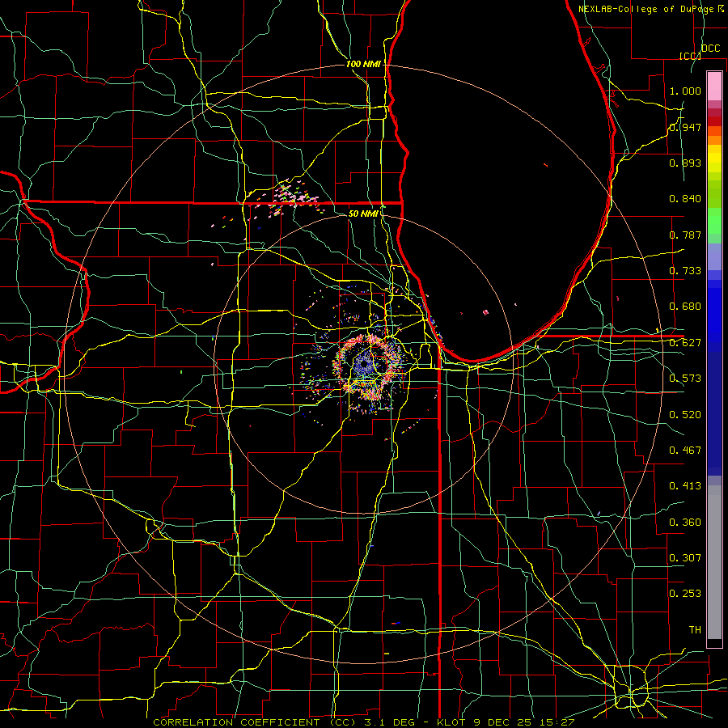Image resolution: width=728 pixels, height=728 pixels.
Task: Click the small pink echo over Lake Michigan
Action: pos(485,312)
